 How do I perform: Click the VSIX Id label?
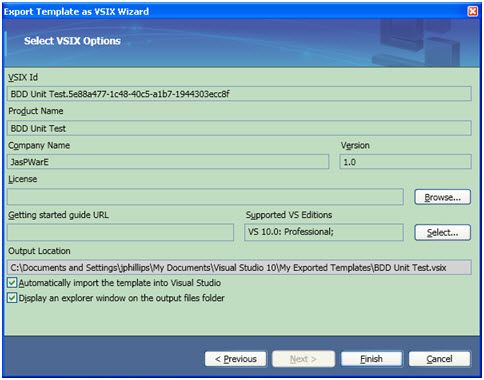[x=23, y=77]
